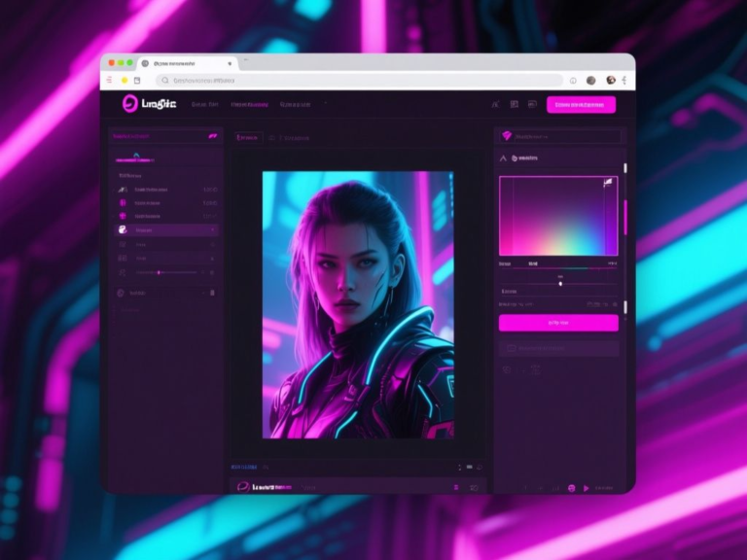Click the profile avatar in browser toolbar
This screenshot has width=747, height=560.
click(610, 80)
